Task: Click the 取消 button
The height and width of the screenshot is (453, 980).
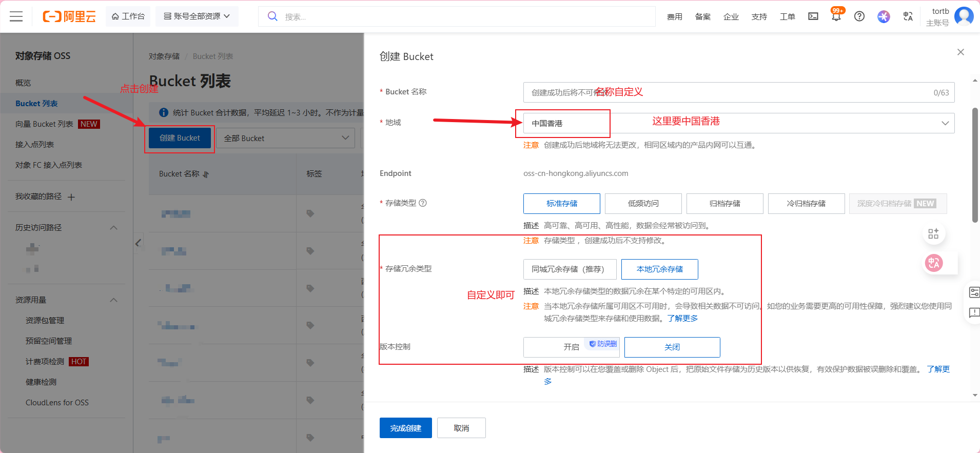Action: (461, 428)
